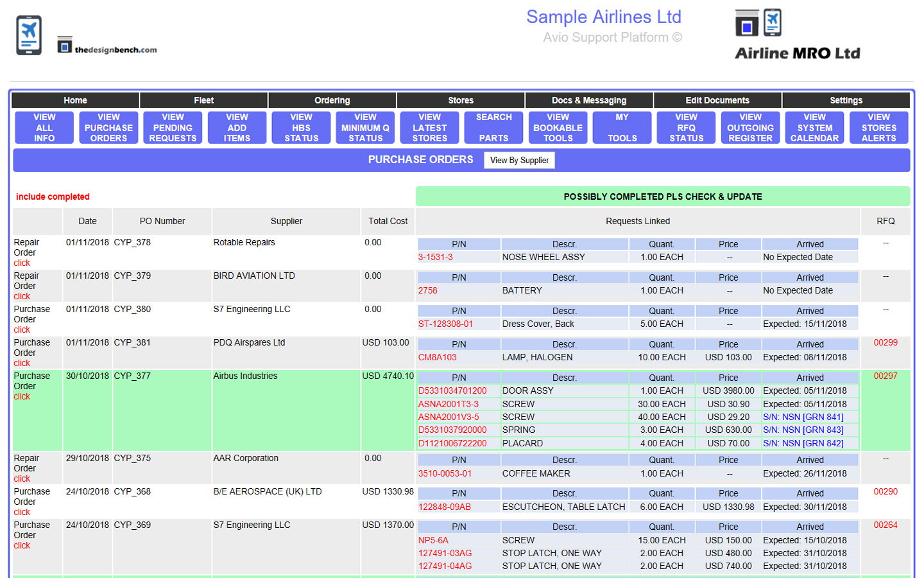Click the include completed link
This screenshot has width=924, height=578.
[53, 197]
